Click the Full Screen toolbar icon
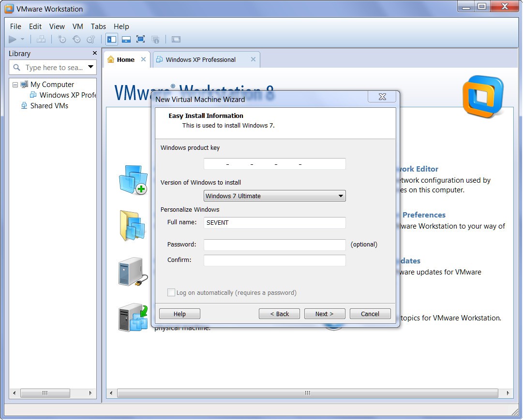Screen dimensions: 523x420 pos(140,39)
